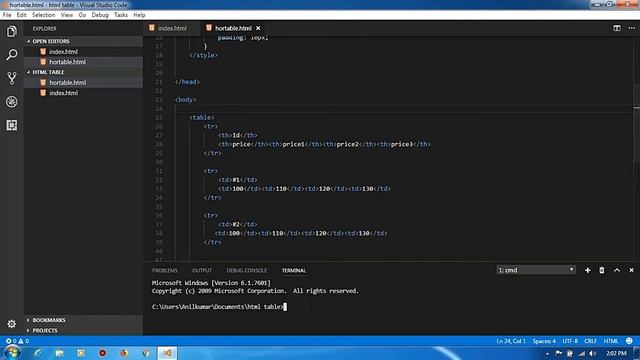This screenshot has height=360, width=640.
Task: Open the Help menu
Action: [139, 15]
